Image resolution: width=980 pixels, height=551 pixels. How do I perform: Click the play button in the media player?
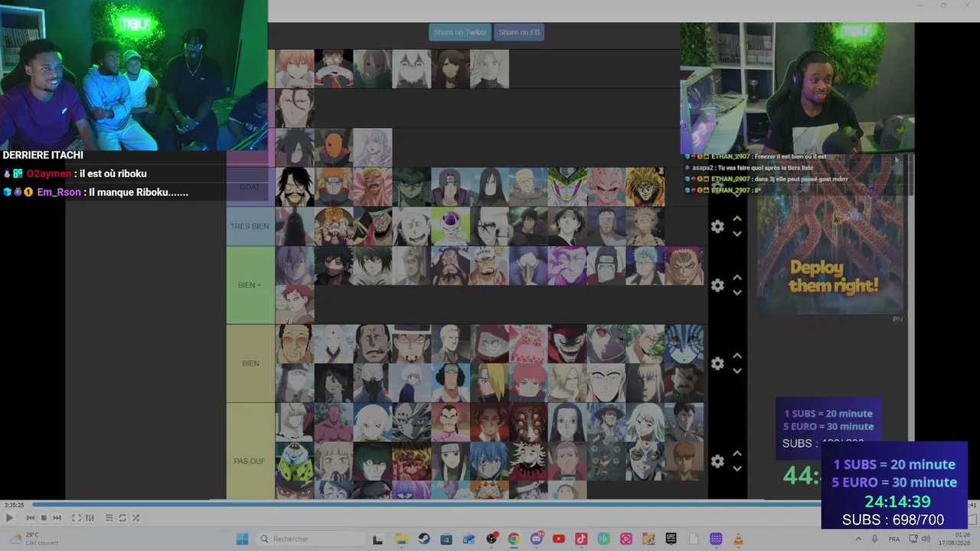(9, 518)
